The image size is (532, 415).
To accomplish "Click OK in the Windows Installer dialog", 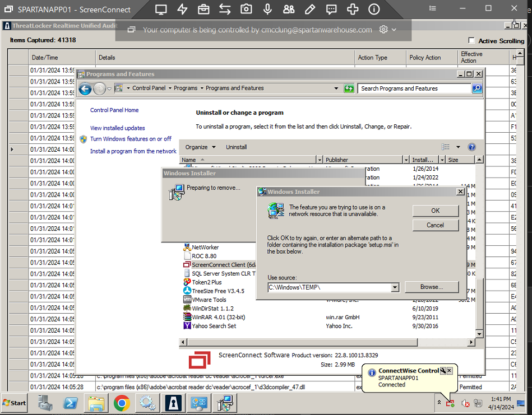I will click(436, 211).
